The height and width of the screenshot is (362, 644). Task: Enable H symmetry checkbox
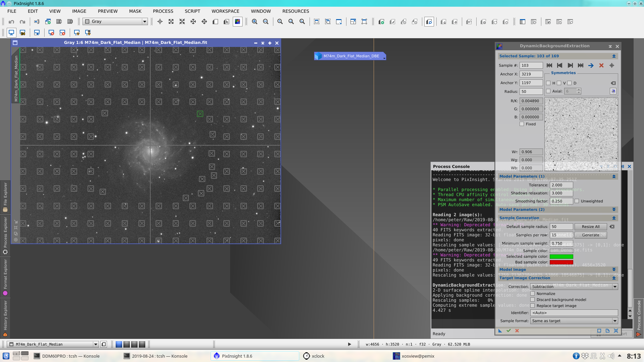pyautogui.click(x=548, y=83)
